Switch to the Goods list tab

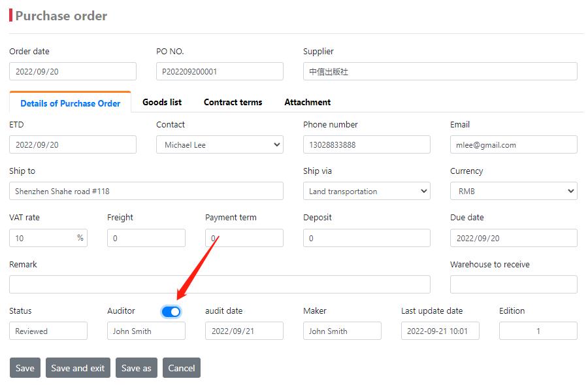pos(162,102)
